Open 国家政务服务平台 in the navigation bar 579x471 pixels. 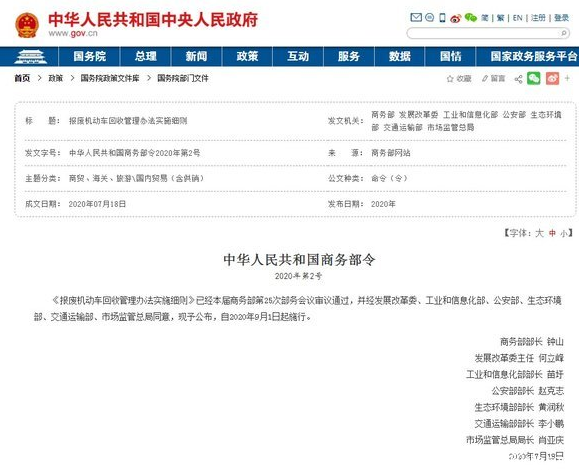pyautogui.click(x=533, y=56)
